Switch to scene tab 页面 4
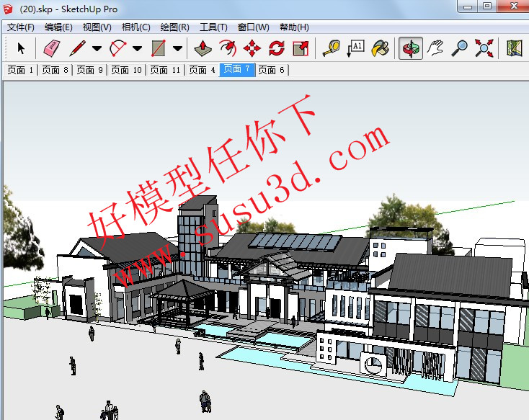This screenshot has height=420, width=529. click(x=202, y=70)
